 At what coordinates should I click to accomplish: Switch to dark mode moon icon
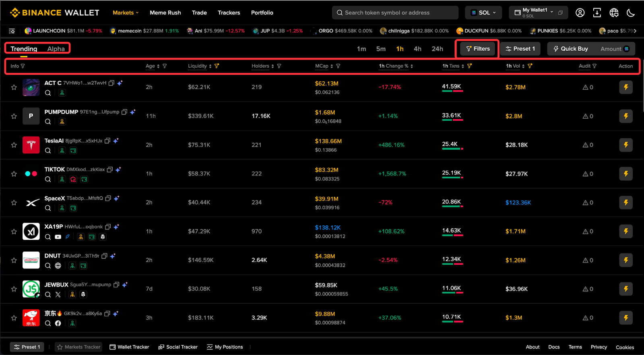pos(631,12)
